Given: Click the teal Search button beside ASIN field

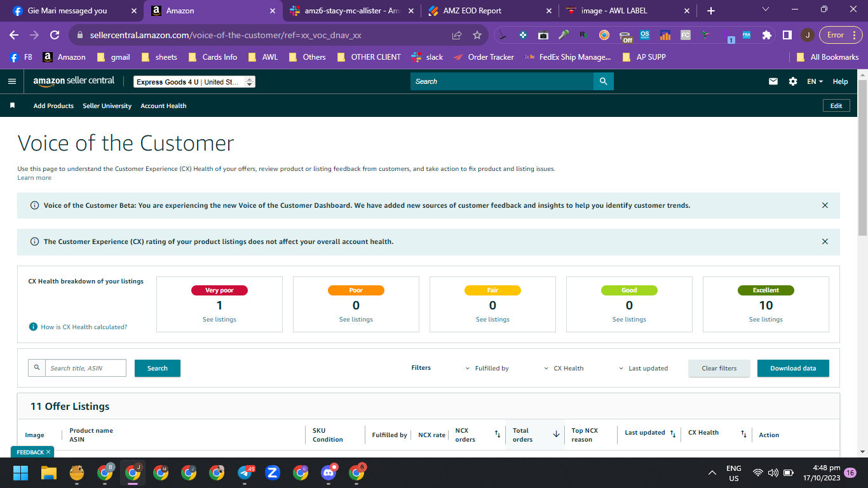Looking at the screenshot, I should (x=158, y=368).
